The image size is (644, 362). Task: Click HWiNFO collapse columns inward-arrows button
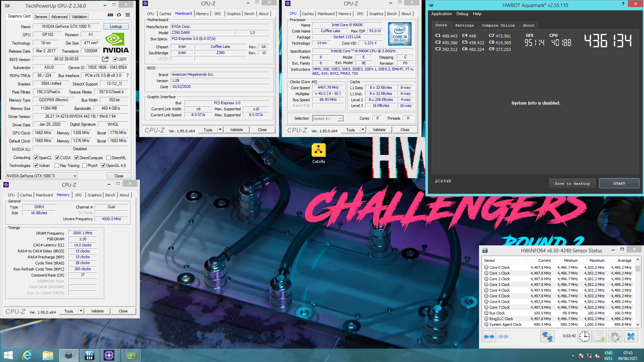503,337
